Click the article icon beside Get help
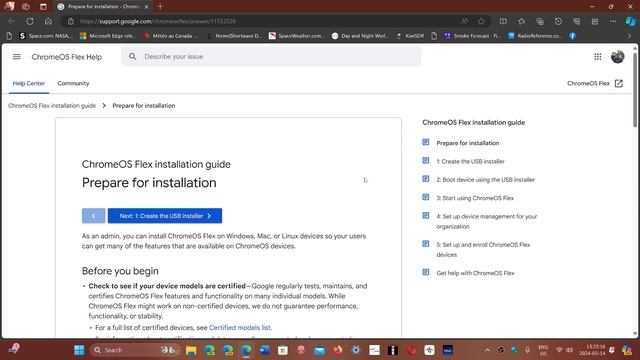This screenshot has width=640, height=360. tap(426, 272)
